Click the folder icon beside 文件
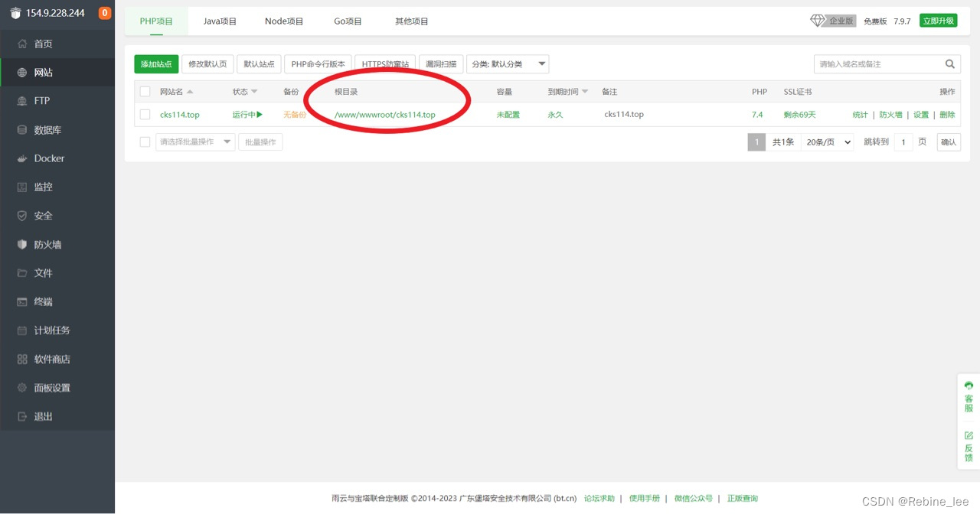Viewport: 980px width, 514px height. 22,273
